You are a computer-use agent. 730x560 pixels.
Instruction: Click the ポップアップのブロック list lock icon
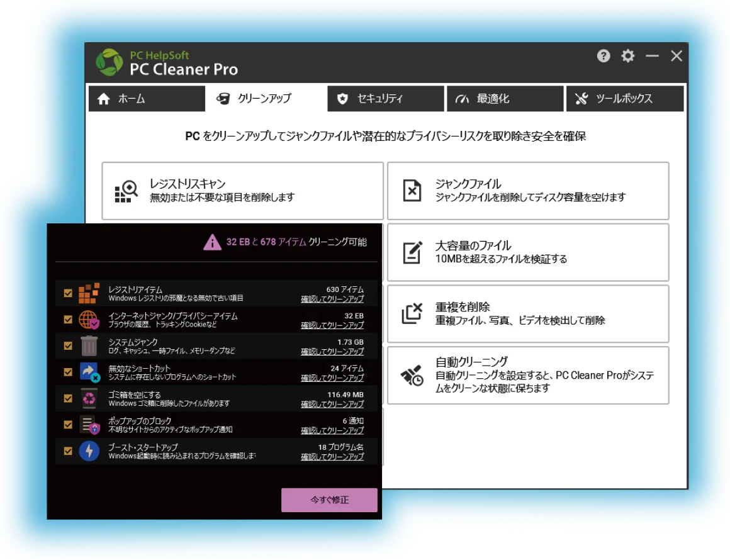point(89,425)
